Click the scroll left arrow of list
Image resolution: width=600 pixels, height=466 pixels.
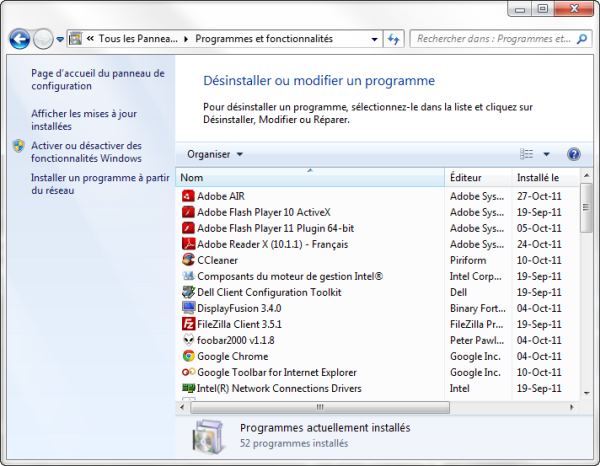[x=182, y=407]
